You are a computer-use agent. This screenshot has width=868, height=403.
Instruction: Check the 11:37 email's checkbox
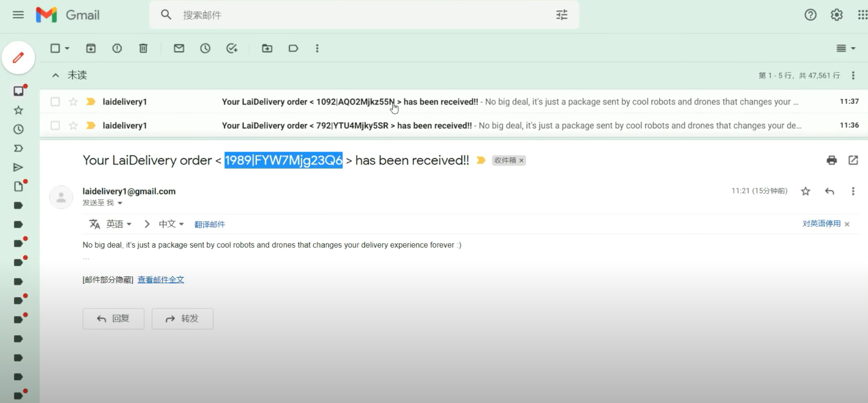[x=55, y=102]
